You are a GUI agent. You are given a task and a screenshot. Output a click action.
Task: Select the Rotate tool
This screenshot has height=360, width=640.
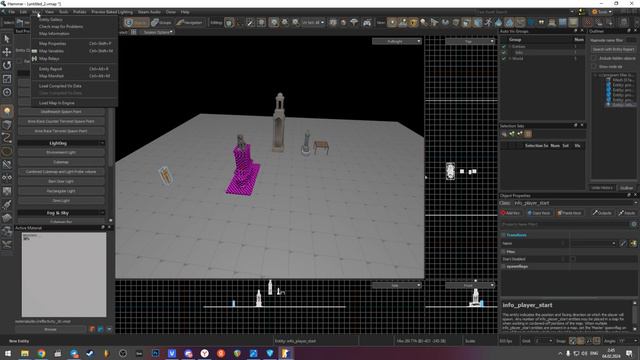7,65
